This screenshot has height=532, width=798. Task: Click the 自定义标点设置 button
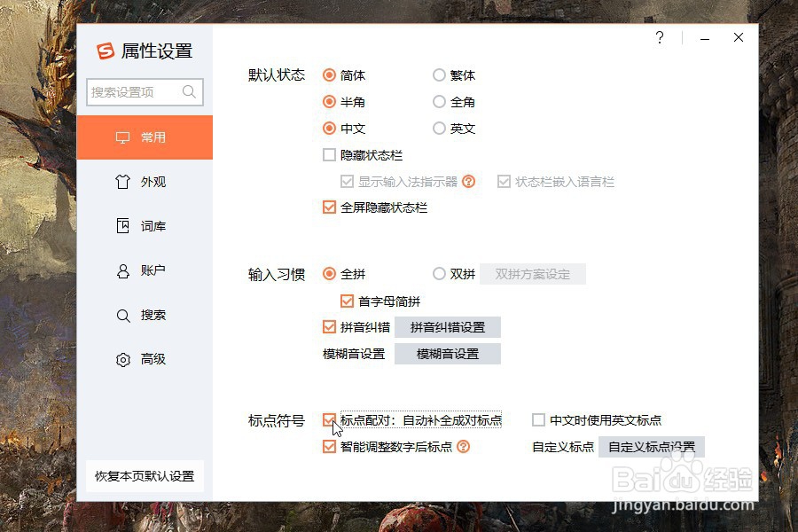point(652,447)
